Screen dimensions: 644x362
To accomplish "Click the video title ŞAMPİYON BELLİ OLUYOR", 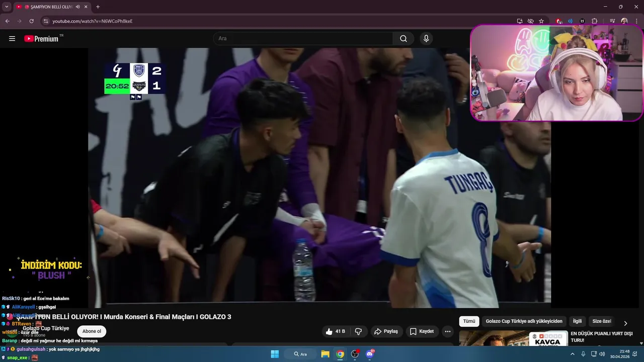I will pos(124,317).
